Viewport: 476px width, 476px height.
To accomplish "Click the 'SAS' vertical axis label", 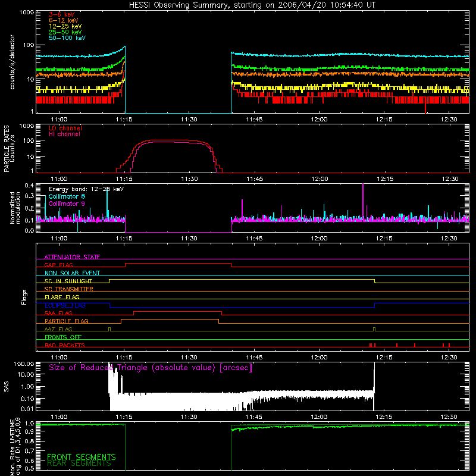I will pyautogui.click(x=7, y=387).
